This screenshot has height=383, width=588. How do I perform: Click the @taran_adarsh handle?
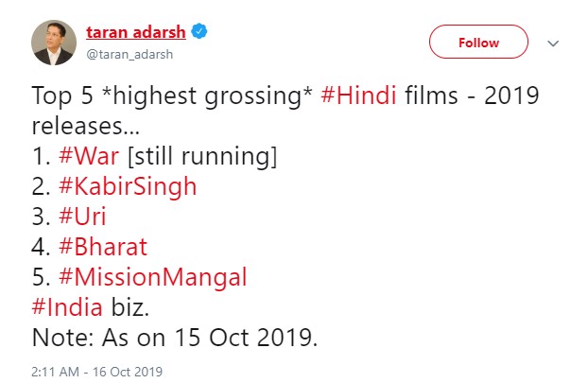tap(130, 55)
